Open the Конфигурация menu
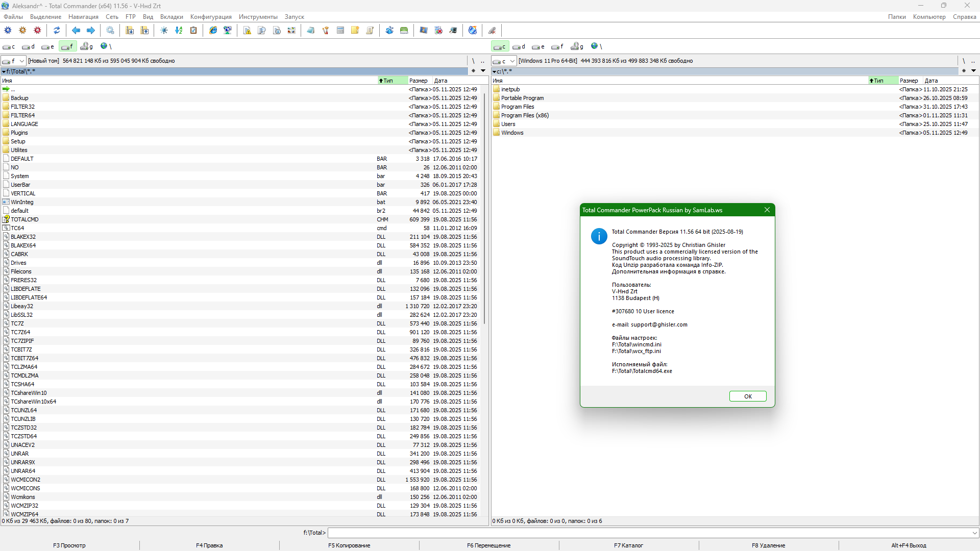Viewport: 980px width, 551px height. (211, 17)
